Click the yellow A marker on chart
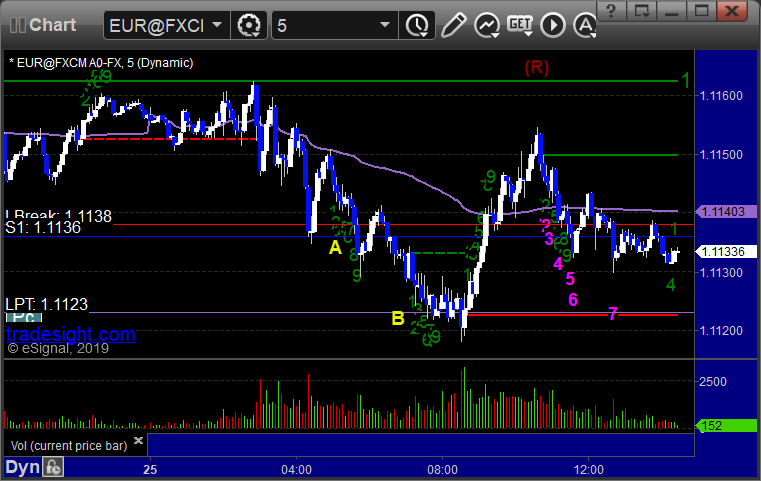 click(x=335, y=248)
